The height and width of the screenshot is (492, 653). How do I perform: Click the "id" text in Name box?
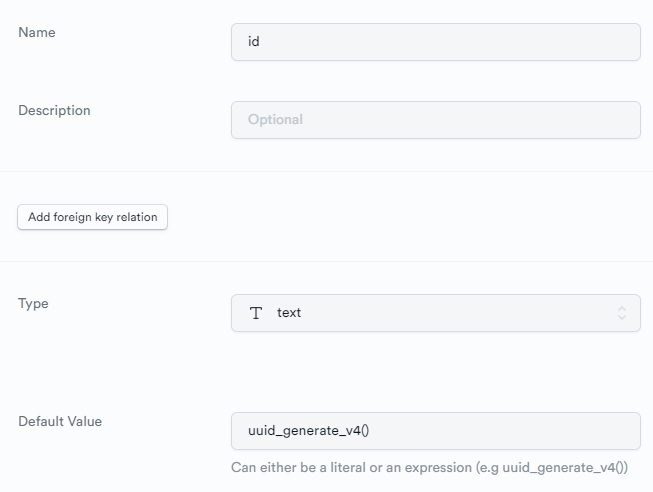point(254,41)
